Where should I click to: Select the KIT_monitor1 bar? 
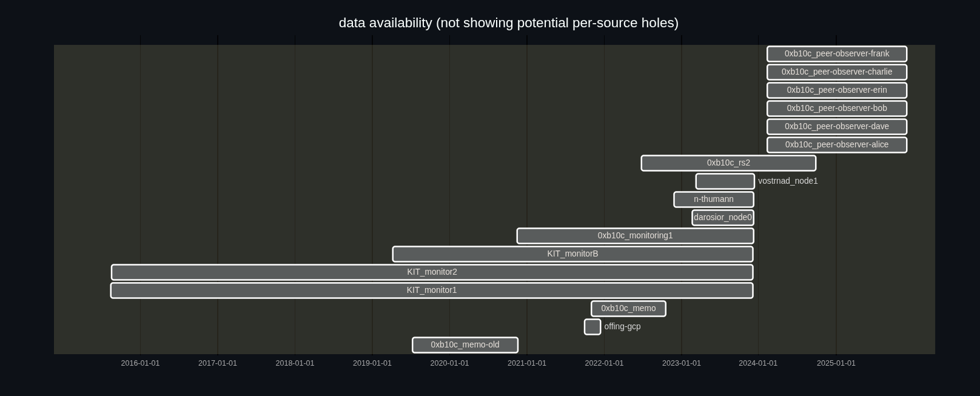(431, 290)
